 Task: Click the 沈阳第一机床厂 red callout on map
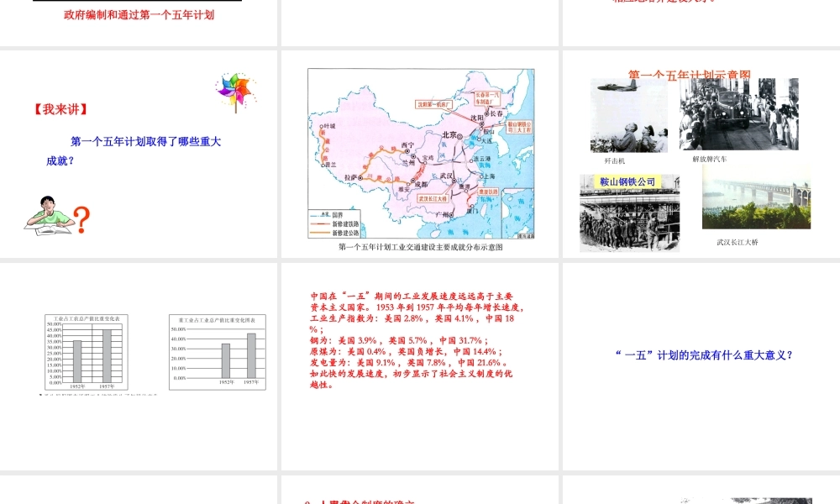434,104
